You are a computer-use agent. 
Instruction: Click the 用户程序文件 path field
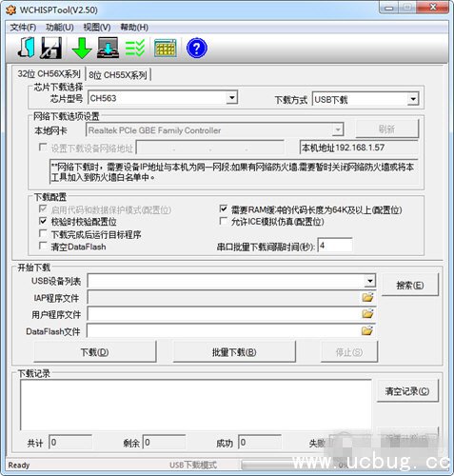(x=231, y=314)
